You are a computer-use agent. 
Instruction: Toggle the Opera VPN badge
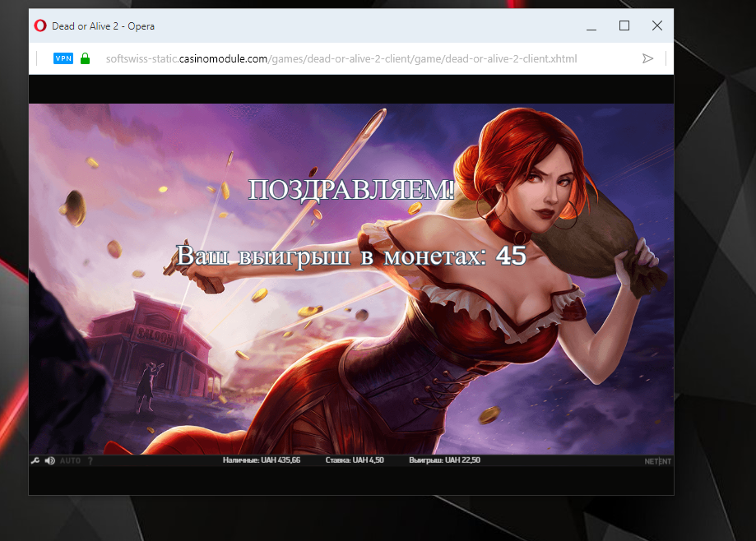(x=63, y=58)
